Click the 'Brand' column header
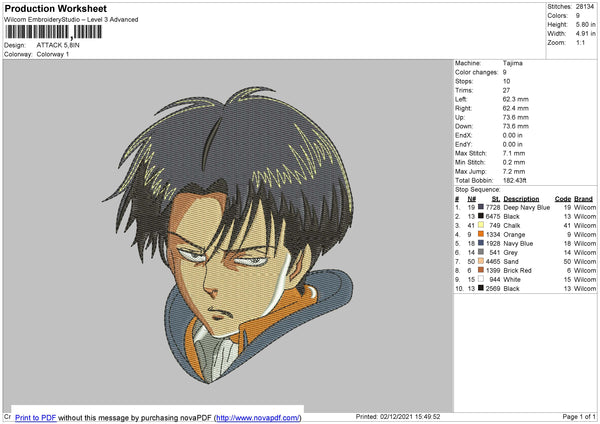 click(583, 199)
